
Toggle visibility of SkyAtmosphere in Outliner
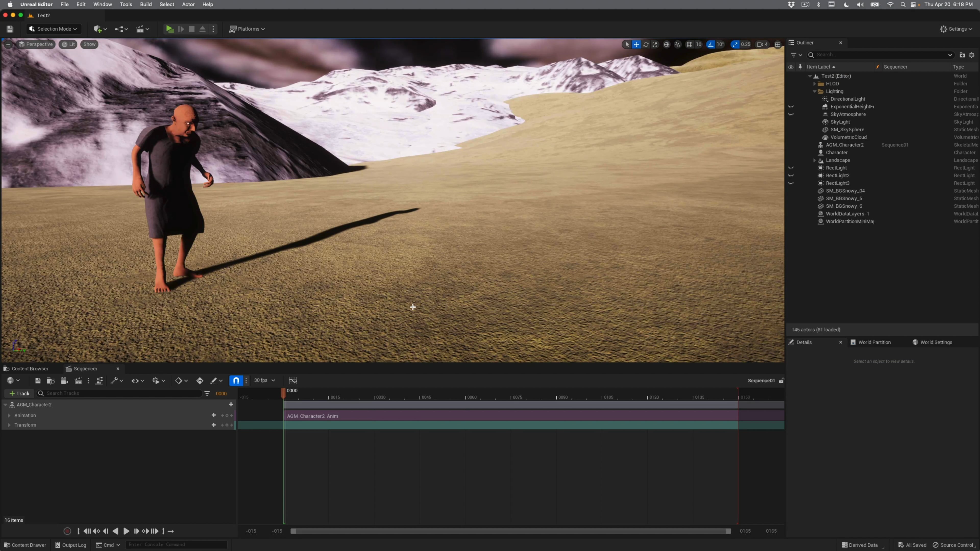tap(791, 115)
